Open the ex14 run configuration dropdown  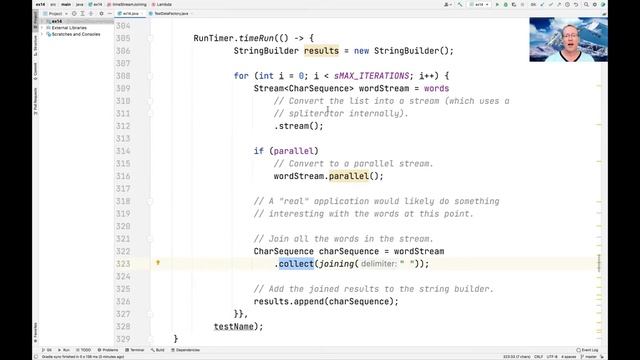(x=479, y=4)
